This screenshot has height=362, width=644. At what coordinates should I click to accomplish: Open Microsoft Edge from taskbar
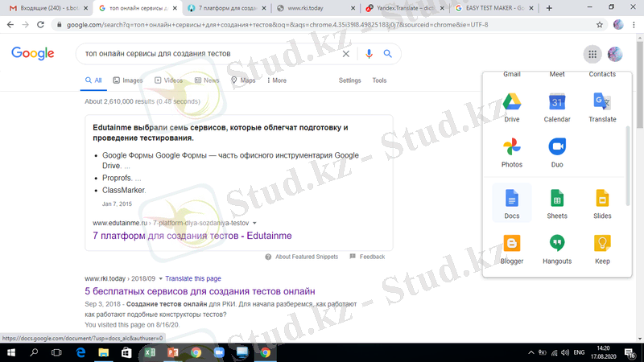point(80,352)
